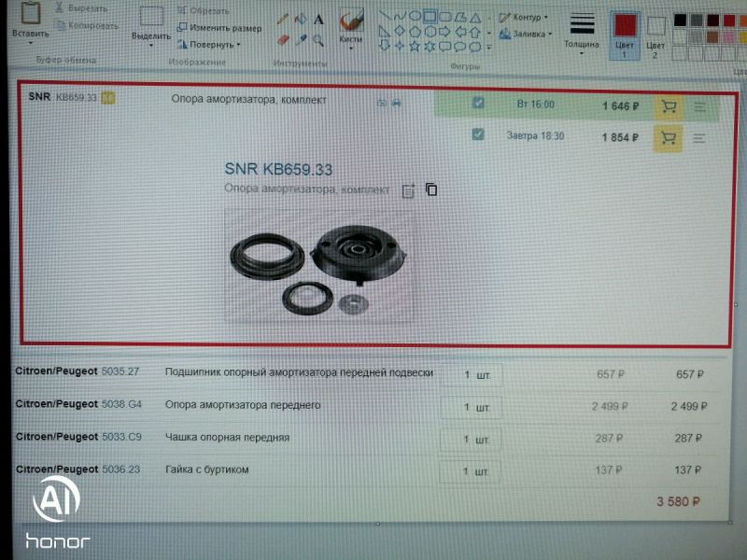Open the Brushes (Кисти) menu

point(351,26)
